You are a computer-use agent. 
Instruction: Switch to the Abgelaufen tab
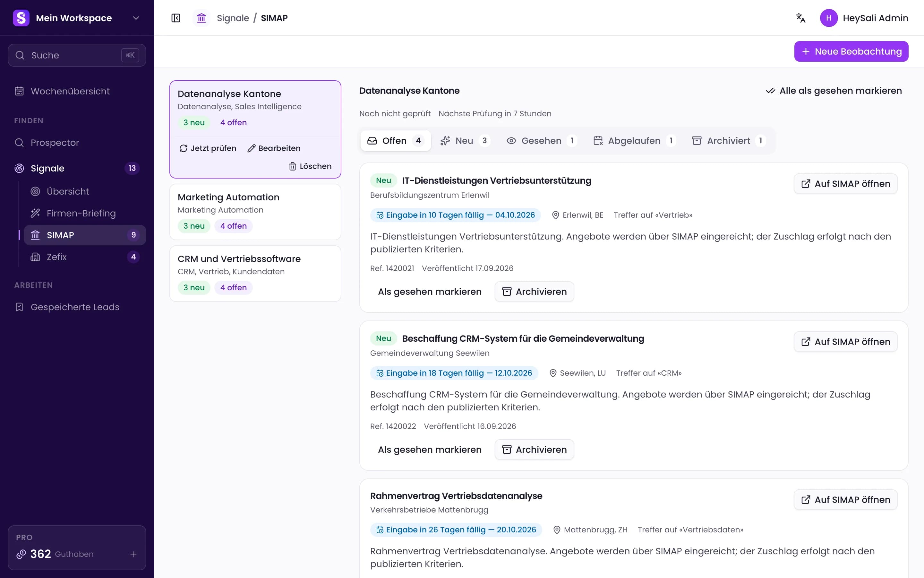[634, 141]
